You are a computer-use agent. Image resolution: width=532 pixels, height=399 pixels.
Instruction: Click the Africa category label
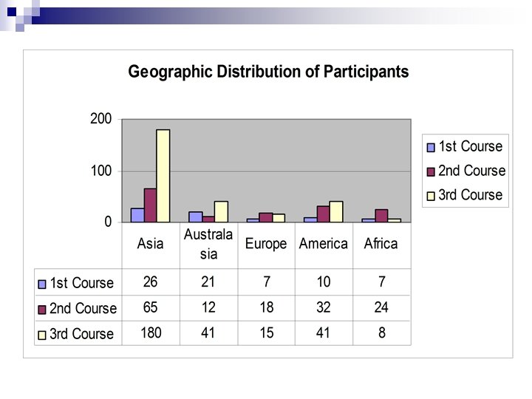pyautogui.click(x=381, y=244)
